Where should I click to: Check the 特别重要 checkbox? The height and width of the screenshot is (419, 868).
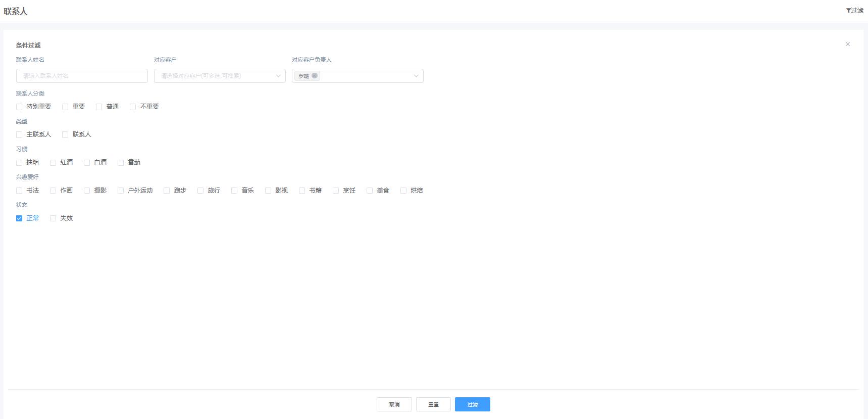[x=19, y=107]
